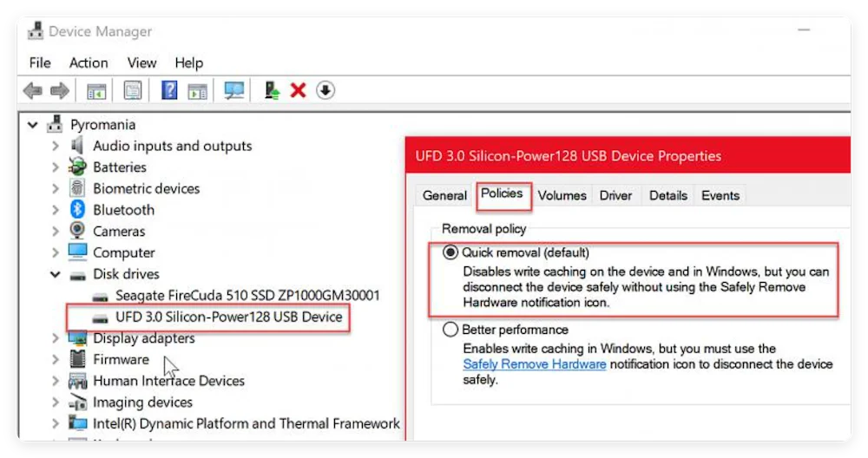Switch to the Events tab

pos(720,195)
